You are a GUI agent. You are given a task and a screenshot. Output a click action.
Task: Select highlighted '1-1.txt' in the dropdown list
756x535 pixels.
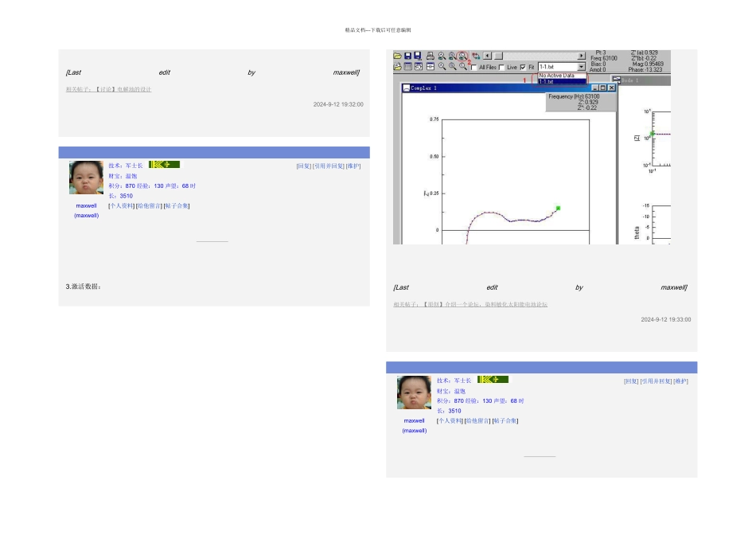562,81
